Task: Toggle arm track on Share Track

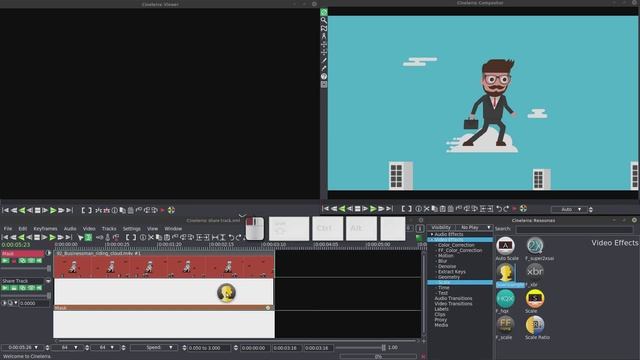Action: click(x=14, y=288)
